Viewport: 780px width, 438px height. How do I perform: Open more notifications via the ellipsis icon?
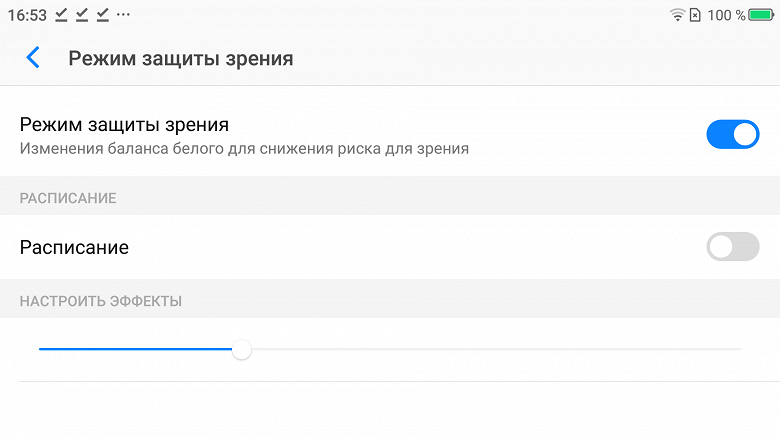point(123,16)
